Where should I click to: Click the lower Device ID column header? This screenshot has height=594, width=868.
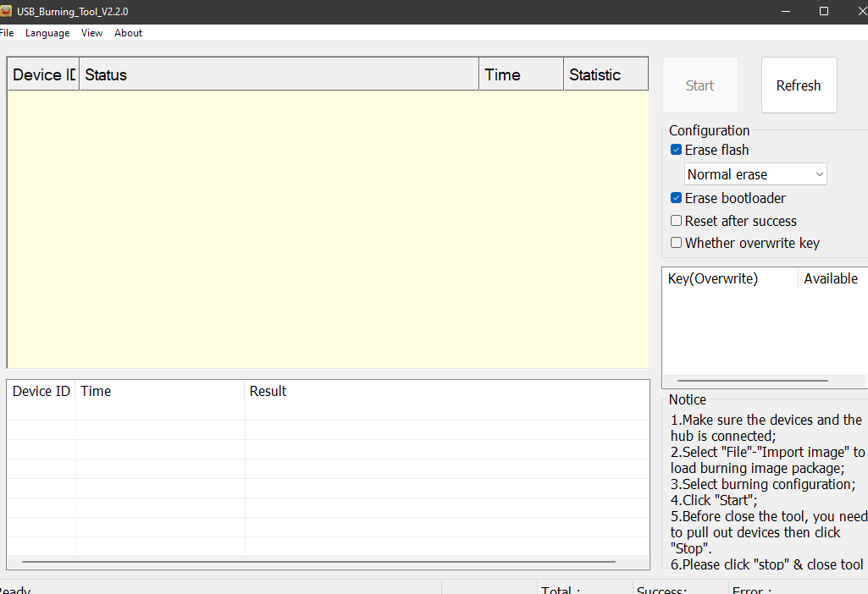point(41,391)
